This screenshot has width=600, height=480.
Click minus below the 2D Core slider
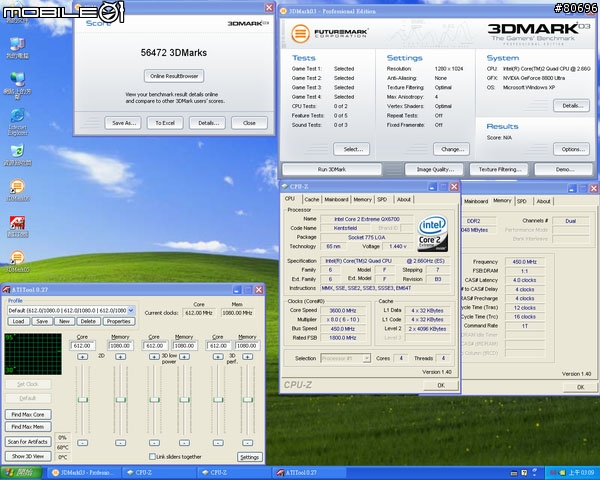(x=82, y=443)
